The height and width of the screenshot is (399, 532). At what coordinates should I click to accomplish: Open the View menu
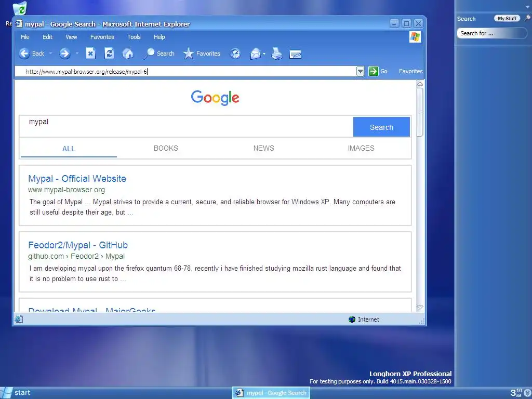71,37
